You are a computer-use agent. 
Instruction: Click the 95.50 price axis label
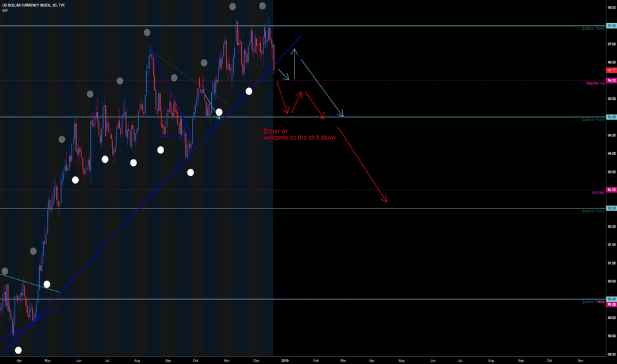(612, 99)
